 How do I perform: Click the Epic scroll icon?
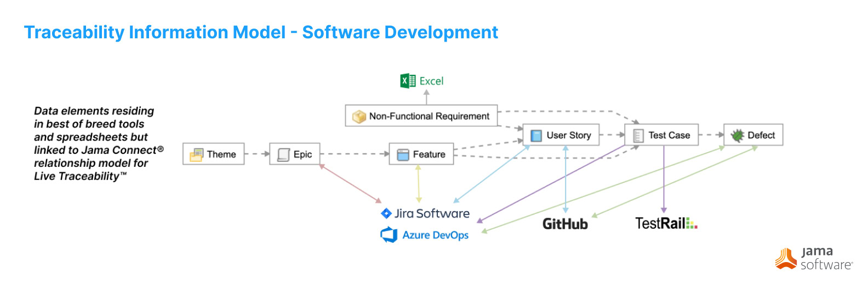pos(283,155)
